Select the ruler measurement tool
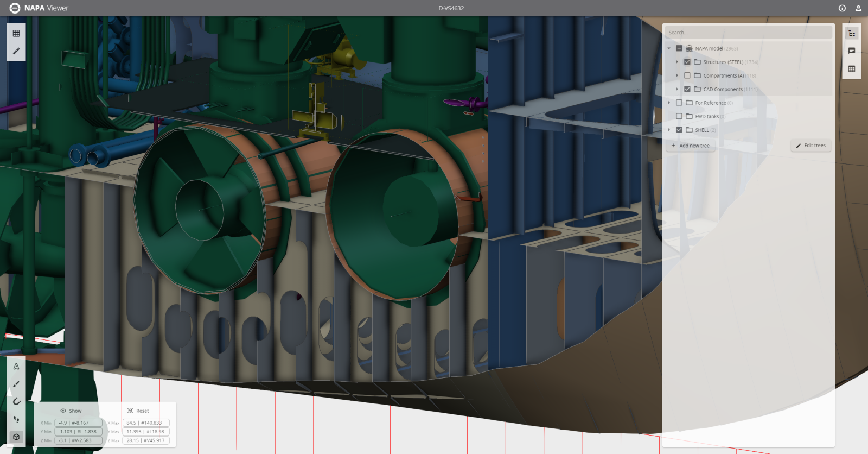868x454 pixels. click(x=16, y=51)
